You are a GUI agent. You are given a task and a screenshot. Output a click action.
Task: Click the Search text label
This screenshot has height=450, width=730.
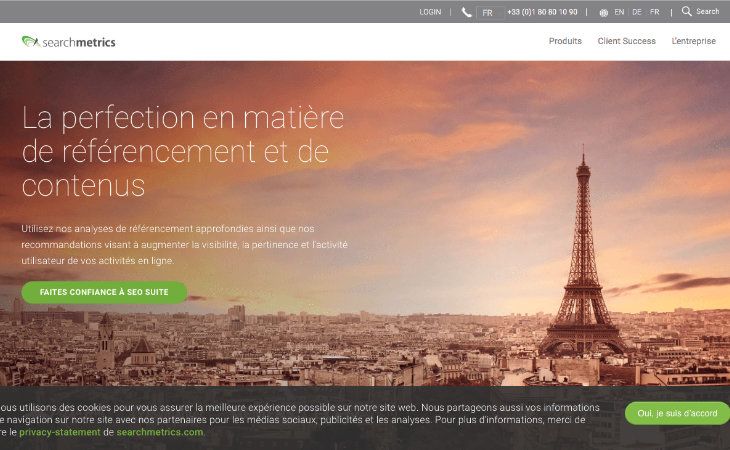tap(708, 12)
